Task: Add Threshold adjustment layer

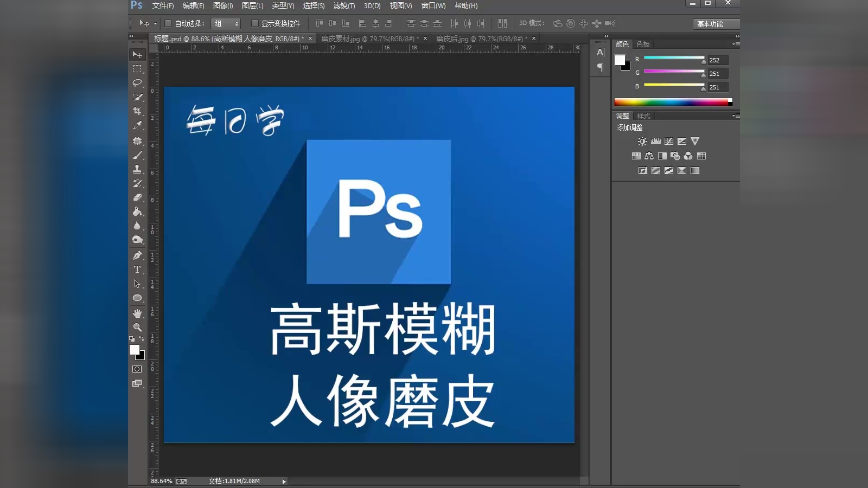Action: point(669,170)
